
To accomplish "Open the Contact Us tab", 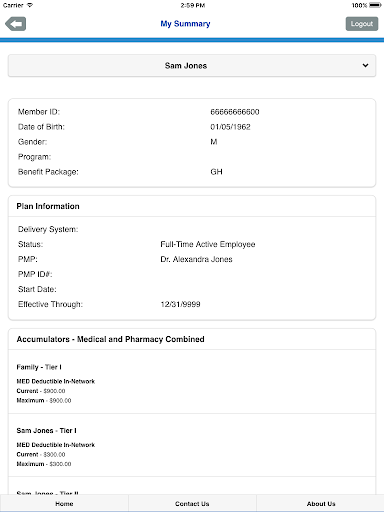I will coord(192,503).
